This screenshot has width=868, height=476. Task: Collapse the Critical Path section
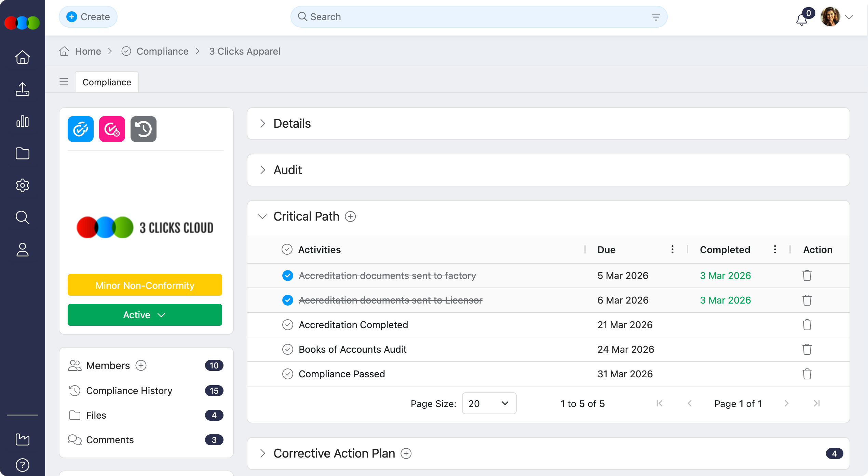262,216
